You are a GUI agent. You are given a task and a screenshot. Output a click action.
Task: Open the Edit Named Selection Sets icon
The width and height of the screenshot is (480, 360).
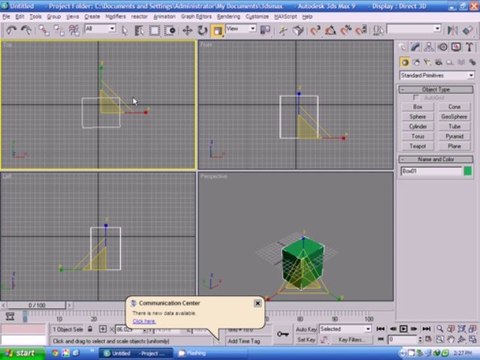(378, 31)
